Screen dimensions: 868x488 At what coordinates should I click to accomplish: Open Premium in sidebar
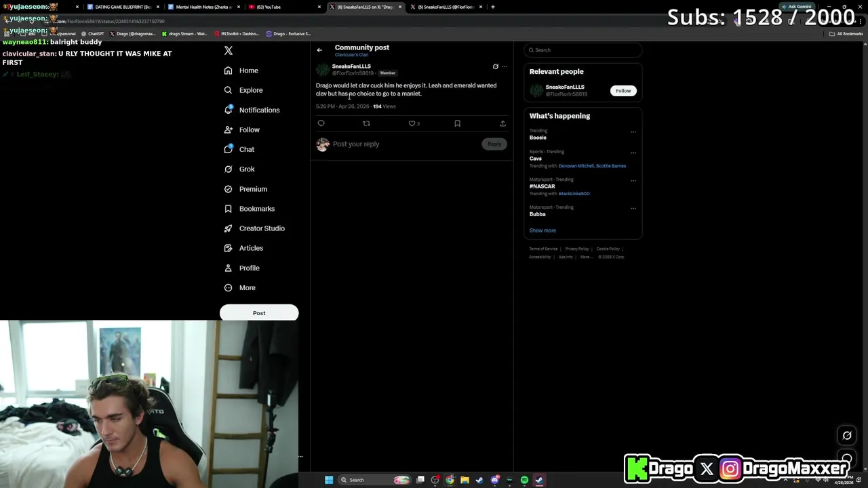pyautogui.click(x=245, y=189)
